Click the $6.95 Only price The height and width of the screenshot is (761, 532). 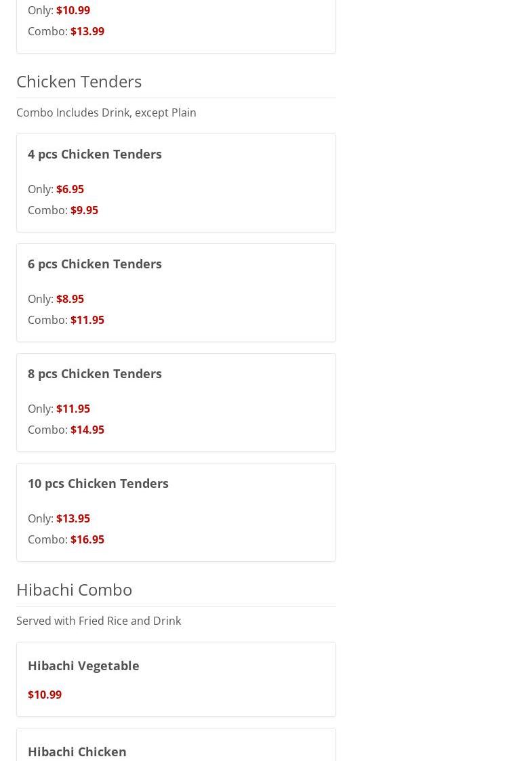[70, 189]
